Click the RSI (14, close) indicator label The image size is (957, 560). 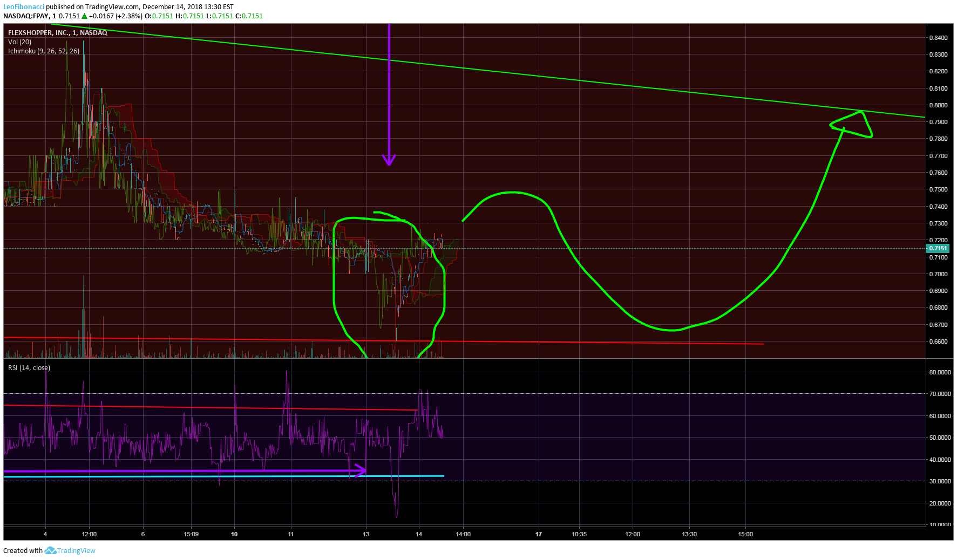coord(29,368)
